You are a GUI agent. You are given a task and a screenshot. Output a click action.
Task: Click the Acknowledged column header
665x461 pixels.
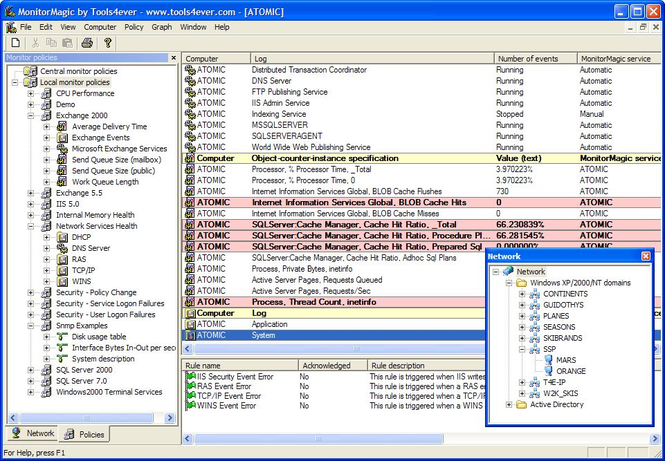333,365
